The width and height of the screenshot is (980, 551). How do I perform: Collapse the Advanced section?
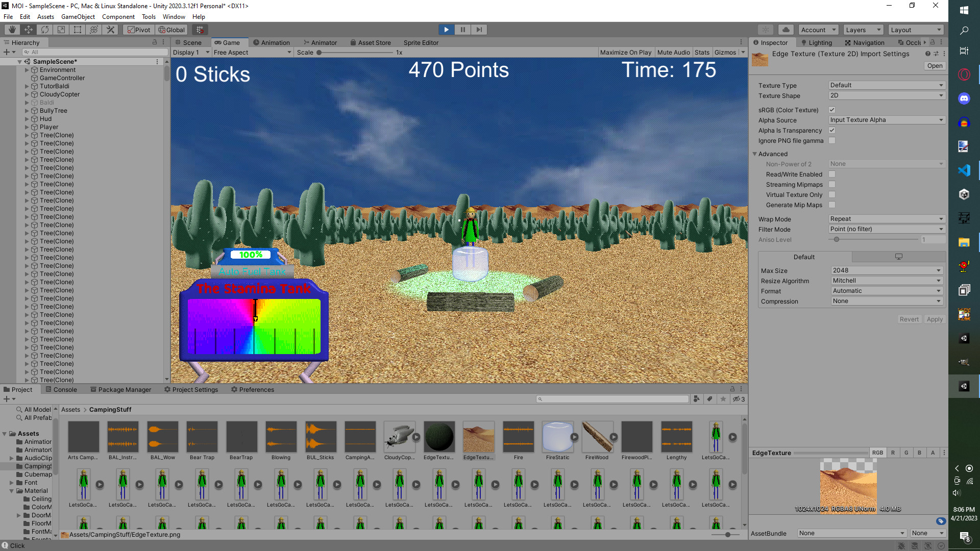pos(755,154)
